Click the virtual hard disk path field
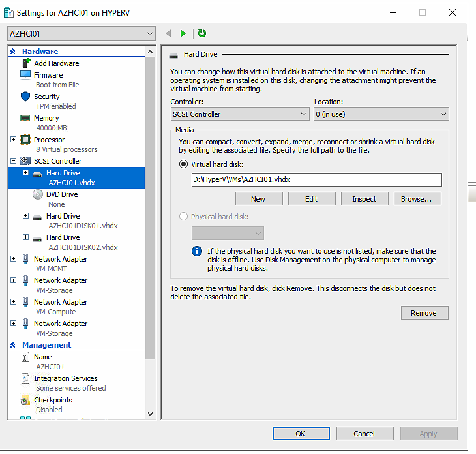 tap(316, 179)
